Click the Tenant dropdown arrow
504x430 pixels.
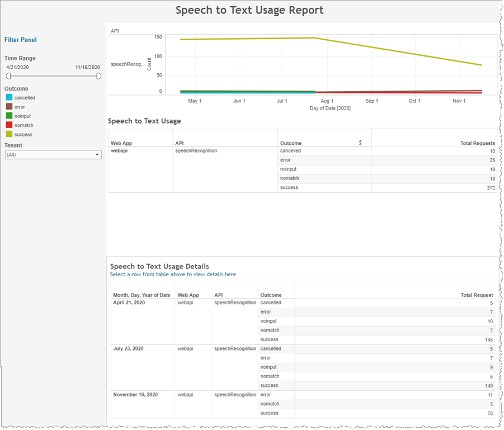pyautogui.click(x=97, y=155)
